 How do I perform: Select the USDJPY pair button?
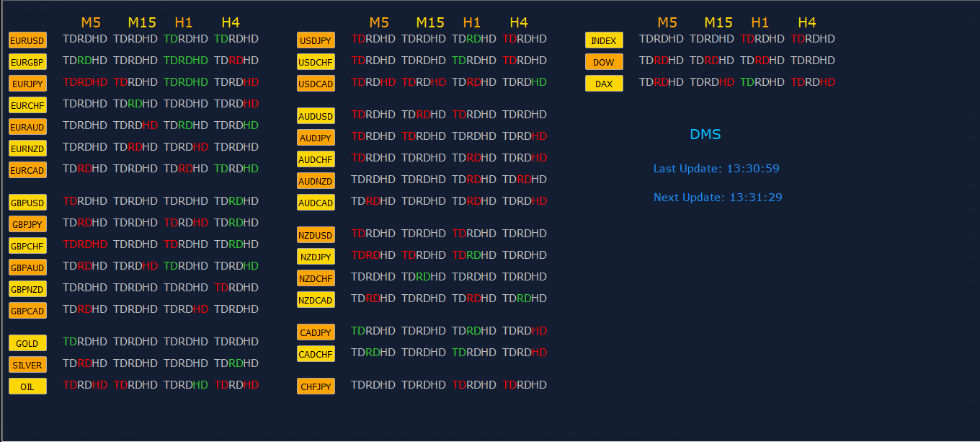pos(316,40)
